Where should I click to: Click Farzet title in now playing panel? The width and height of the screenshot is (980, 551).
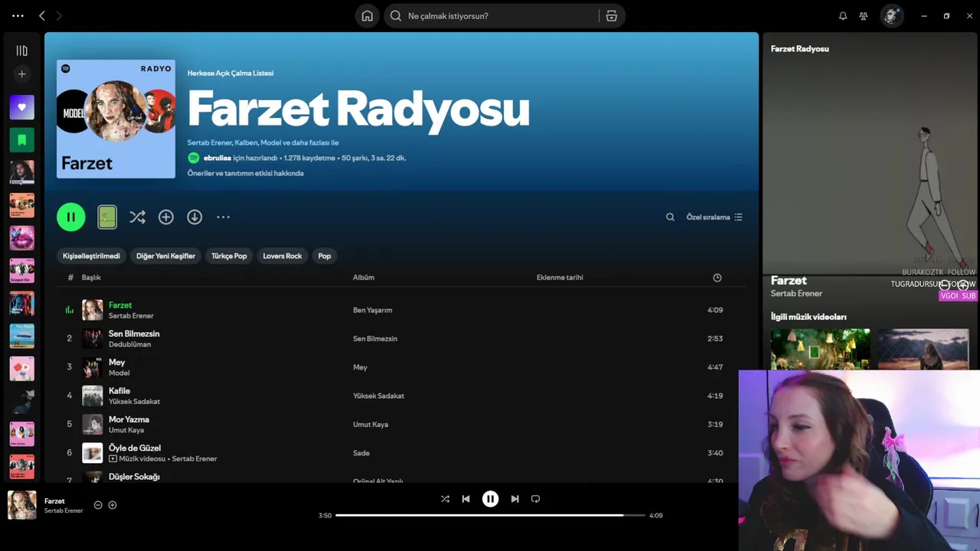click(789, 280)
